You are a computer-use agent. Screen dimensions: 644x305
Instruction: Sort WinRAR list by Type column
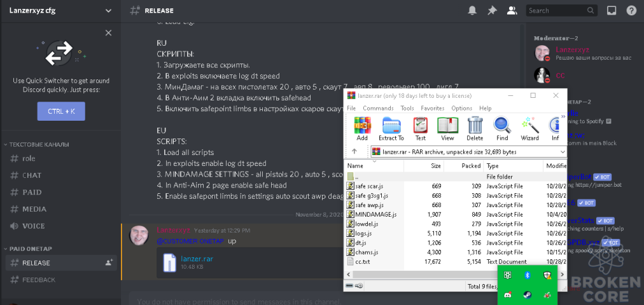pos(514,166)
